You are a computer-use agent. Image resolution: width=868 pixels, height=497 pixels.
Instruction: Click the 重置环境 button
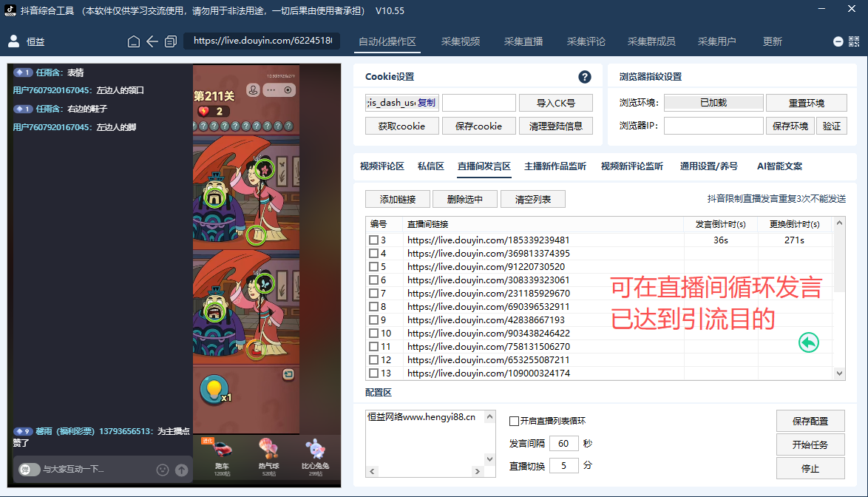pos(807,103)
